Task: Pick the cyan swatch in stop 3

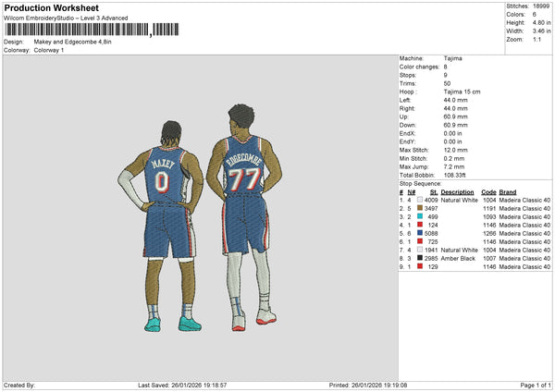Action: 419,216
